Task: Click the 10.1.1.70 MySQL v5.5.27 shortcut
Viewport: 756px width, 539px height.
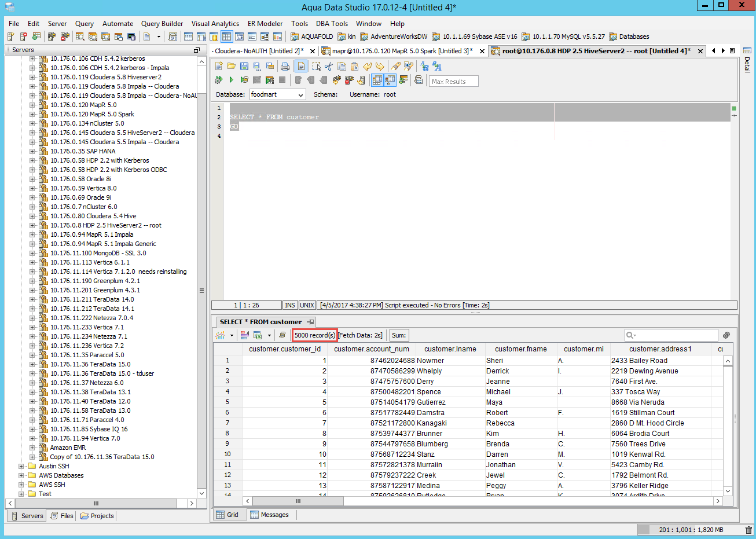Action: pyautogui.click(x=563, y=36)
